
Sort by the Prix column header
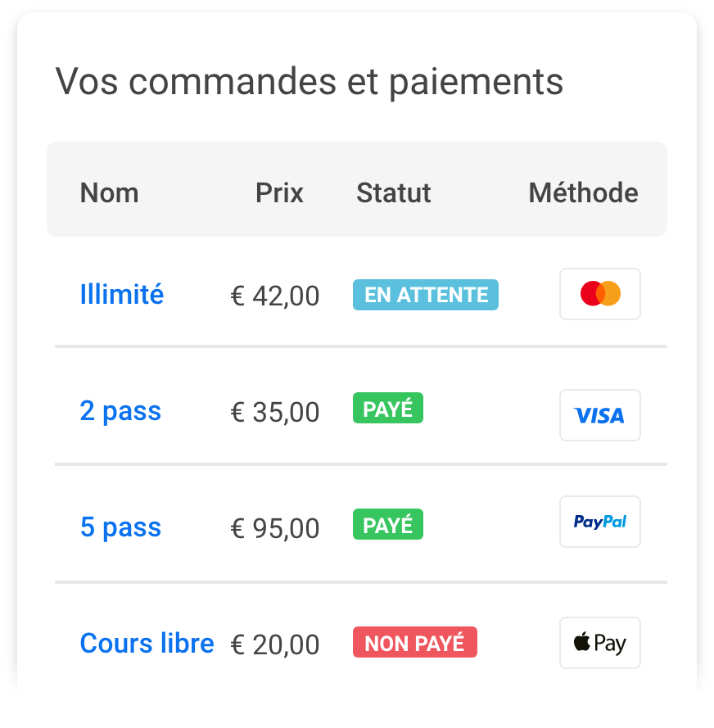pos(279,193)
